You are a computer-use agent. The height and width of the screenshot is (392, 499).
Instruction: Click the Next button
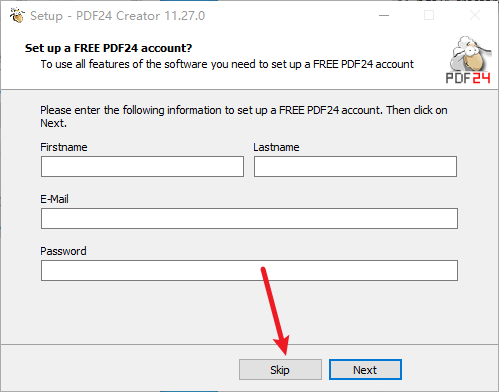click(365, 370)
